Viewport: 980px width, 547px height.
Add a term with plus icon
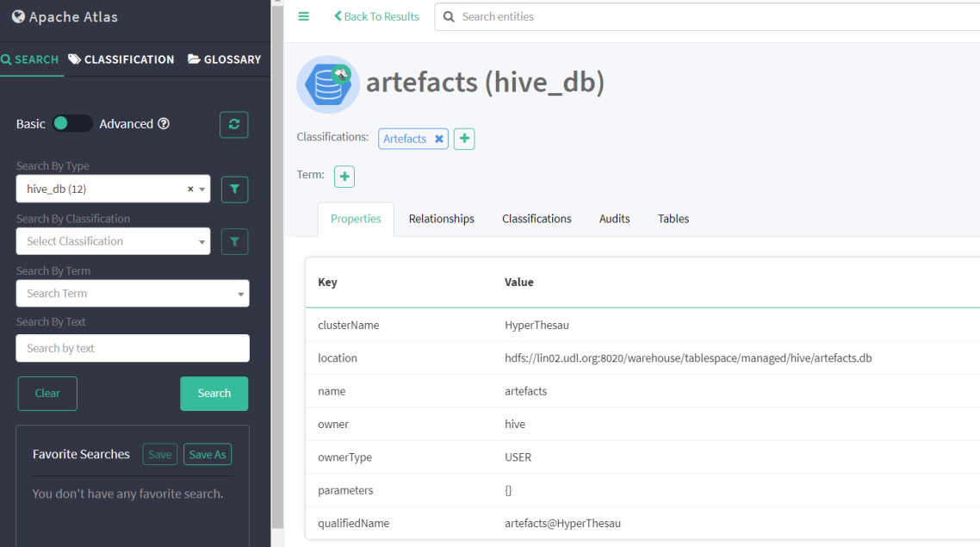coord(344,177)
